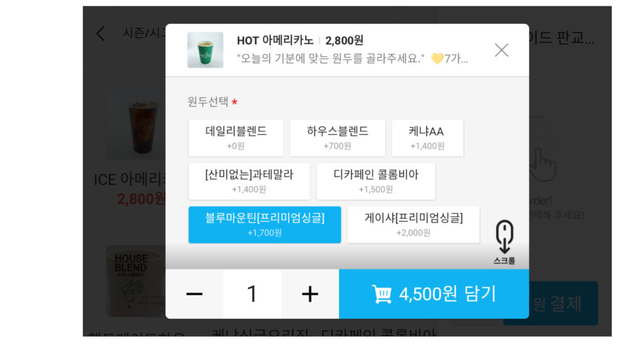Click the dimmed ICE 아메리카노 product image
644x362 pixels.
[x=136, y=125]
